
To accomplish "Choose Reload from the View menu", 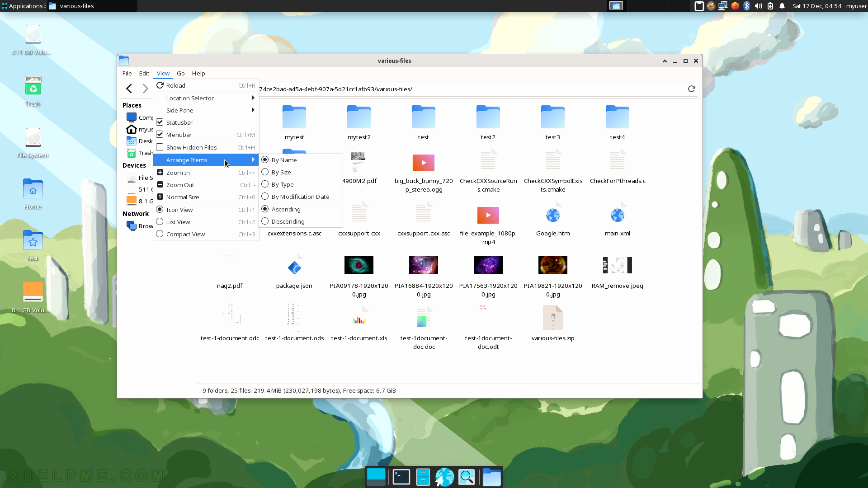I will click(206, 85).
